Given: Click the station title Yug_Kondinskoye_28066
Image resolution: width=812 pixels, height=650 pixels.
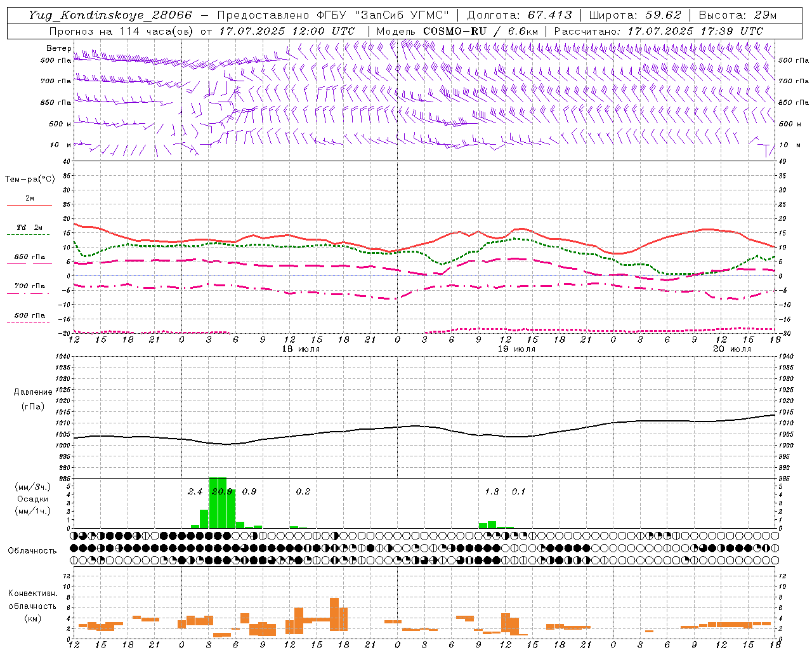Looking at the screenshot, I should coord(110,15).
